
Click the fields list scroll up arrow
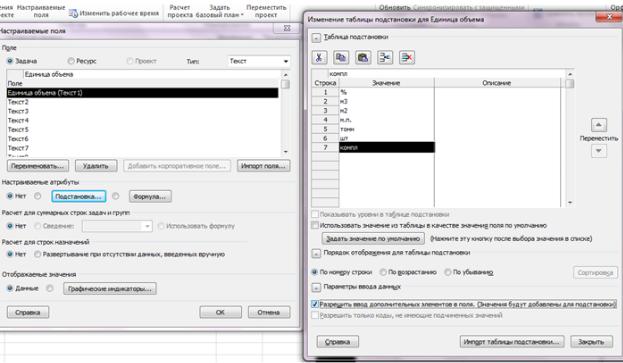(285, 74)
